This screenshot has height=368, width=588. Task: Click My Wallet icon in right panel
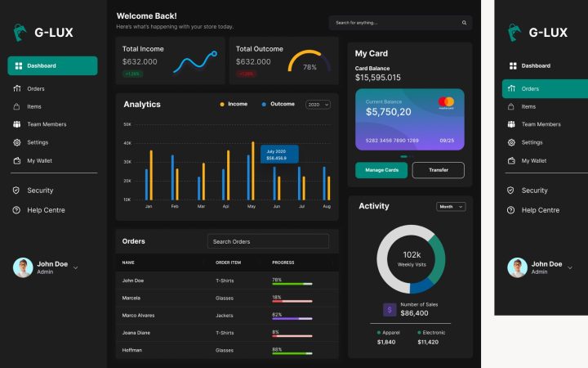(x=511, y=161)
